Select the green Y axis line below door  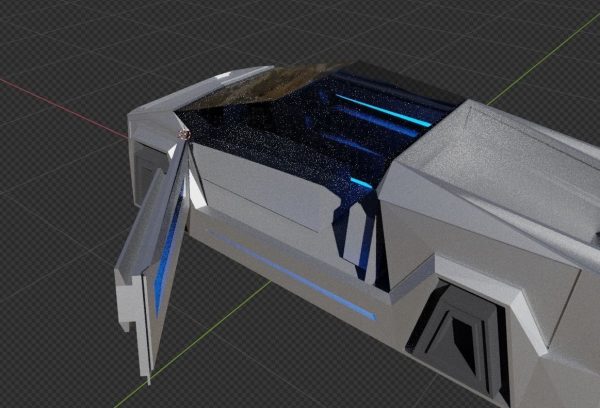point(193,343)
